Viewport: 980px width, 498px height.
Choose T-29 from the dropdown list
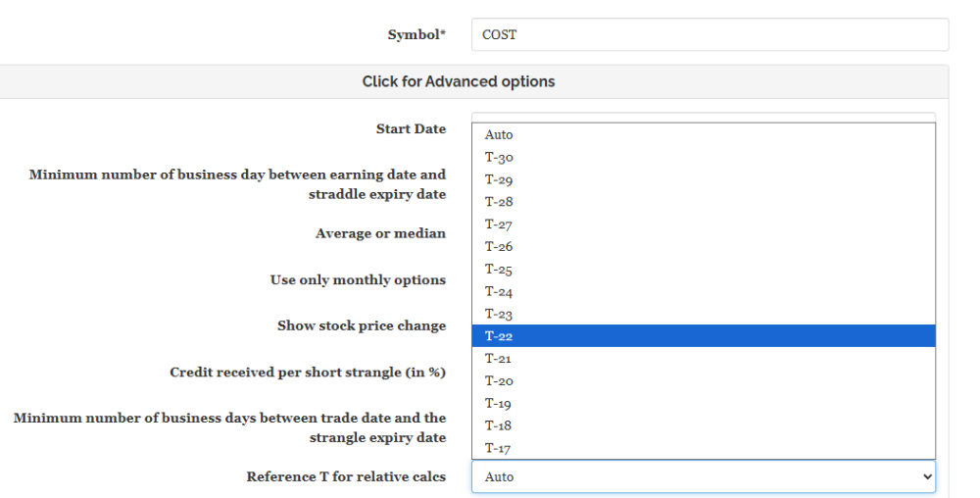tap(704, 179)
